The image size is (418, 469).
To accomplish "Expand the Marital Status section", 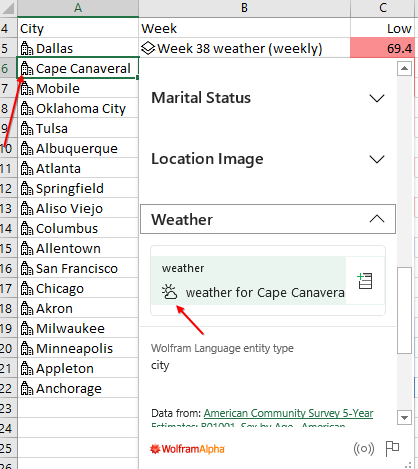I will [x=268, y=98].
